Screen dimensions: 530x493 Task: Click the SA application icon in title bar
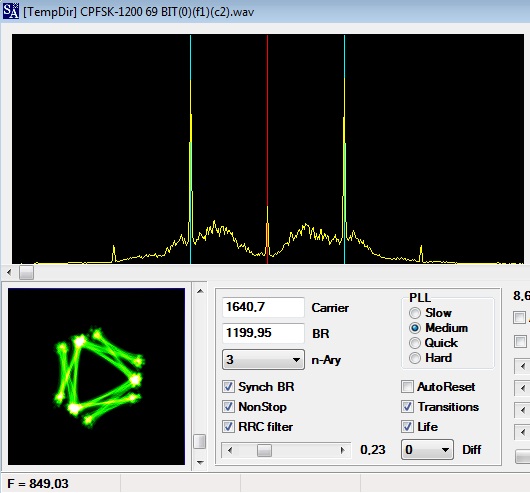[11, 11]
